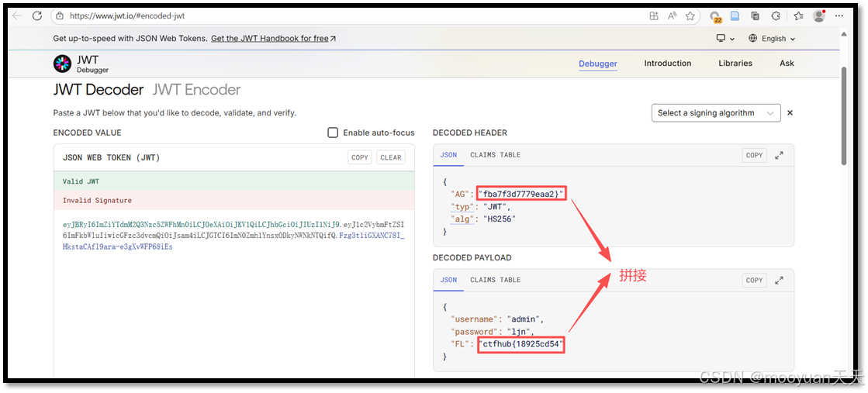Add this page to favorites with star
Viewport: 868px width, 393px height.
point(690,16)
